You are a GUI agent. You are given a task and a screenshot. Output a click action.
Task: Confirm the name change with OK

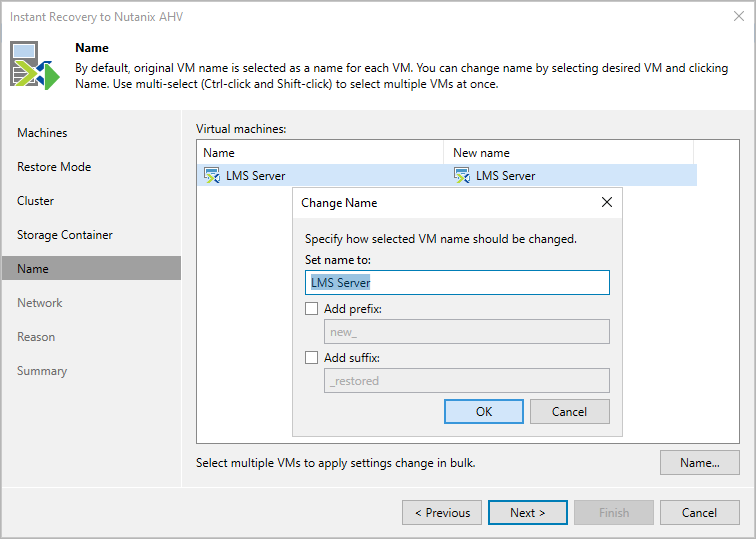click(x=484, y=412)
